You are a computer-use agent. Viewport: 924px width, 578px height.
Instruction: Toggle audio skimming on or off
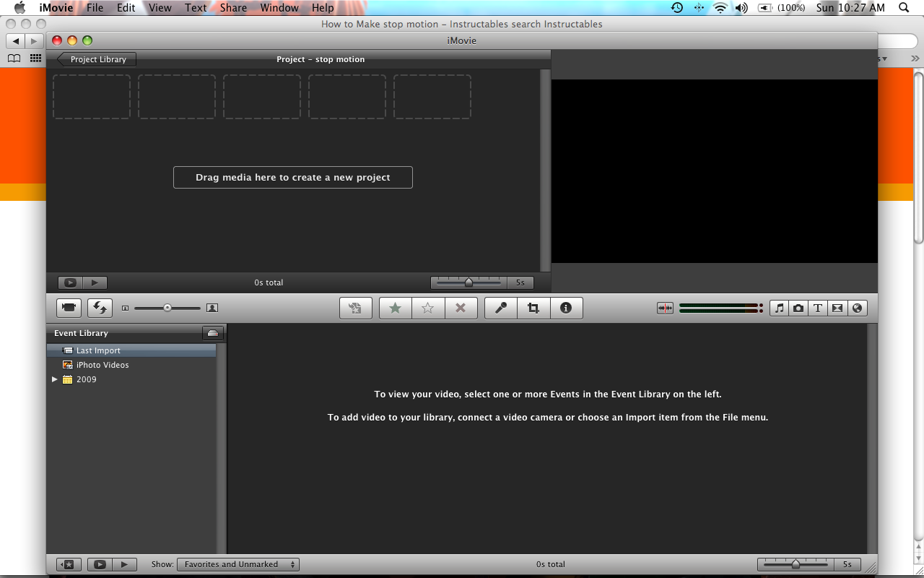[x=665, y=308]
